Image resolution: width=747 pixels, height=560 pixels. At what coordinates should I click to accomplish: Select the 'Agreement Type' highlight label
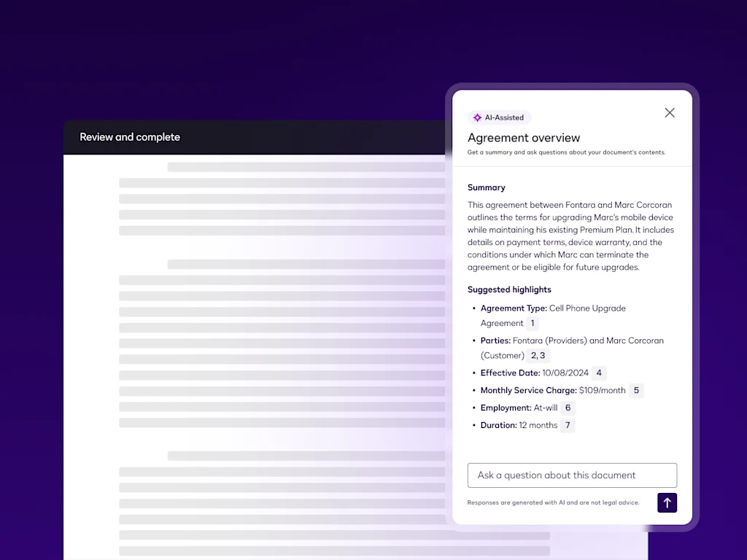point(514,308)
